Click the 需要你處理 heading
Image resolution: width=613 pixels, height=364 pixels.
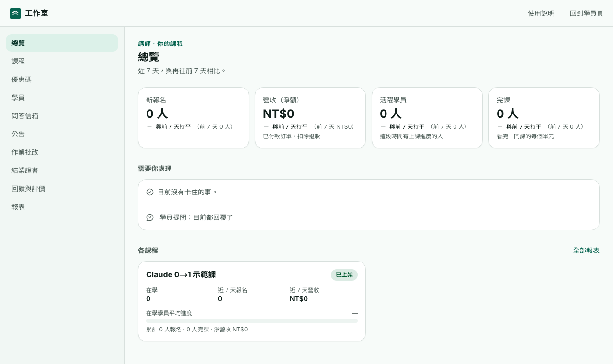[x=155, y=169]
